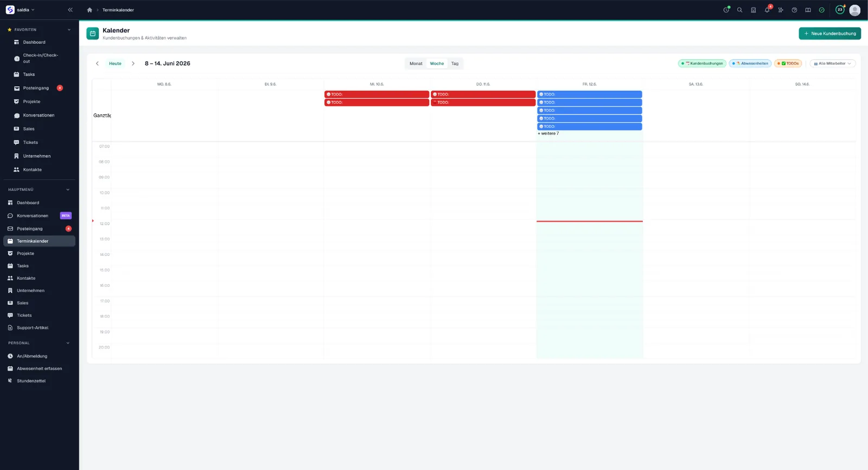868x470 pixels.
Task: Open the user avatar menu
Action: [x=855, y=10]
